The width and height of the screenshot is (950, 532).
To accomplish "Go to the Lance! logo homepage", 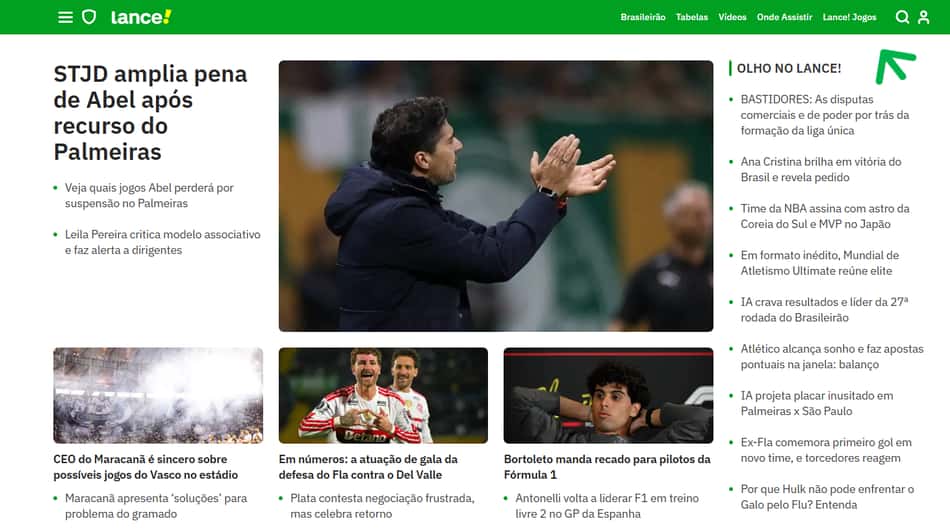I will [141, 17].
